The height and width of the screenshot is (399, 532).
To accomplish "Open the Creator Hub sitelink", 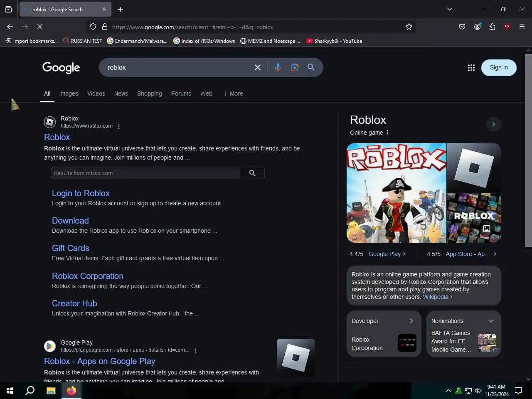I will tap(74, 303).
